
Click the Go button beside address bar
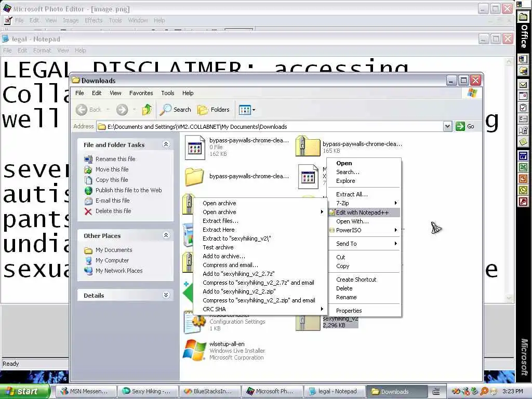tap(465, 126)
